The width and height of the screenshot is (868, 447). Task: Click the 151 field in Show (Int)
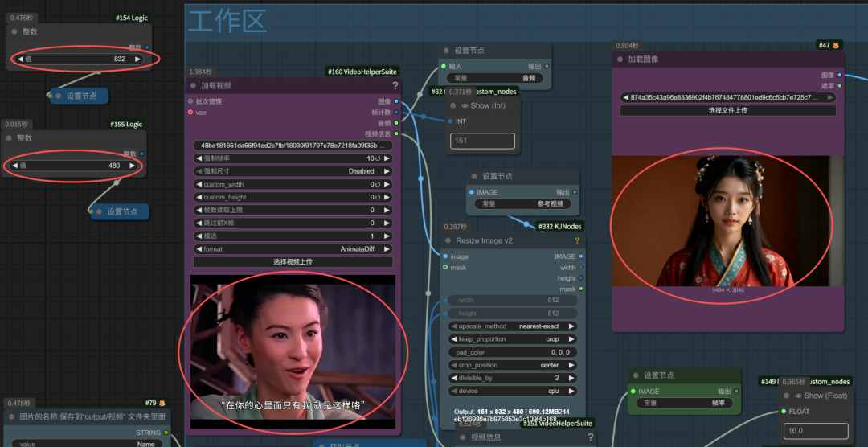click(482, 141)
